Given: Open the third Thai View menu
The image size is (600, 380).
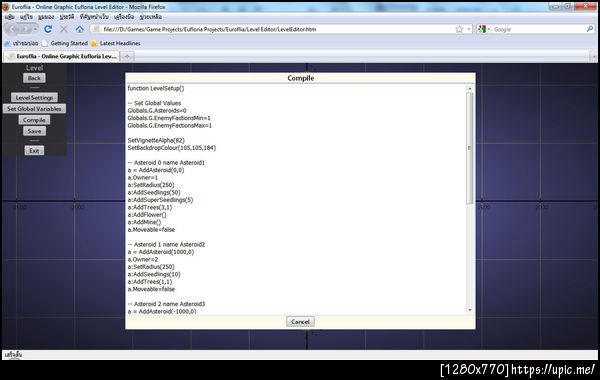Looking at the screenshot, I should coord(46,17).
